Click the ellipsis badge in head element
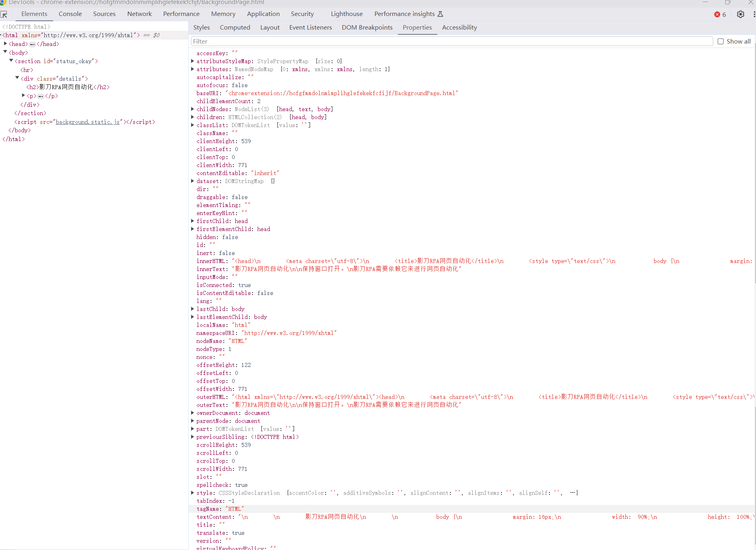 (32, 44)
